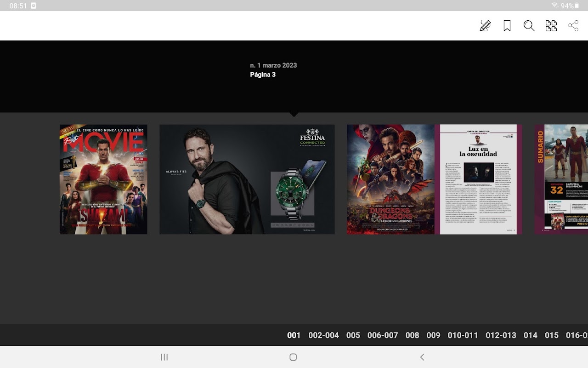Bookmark the current page

(507, 26)
